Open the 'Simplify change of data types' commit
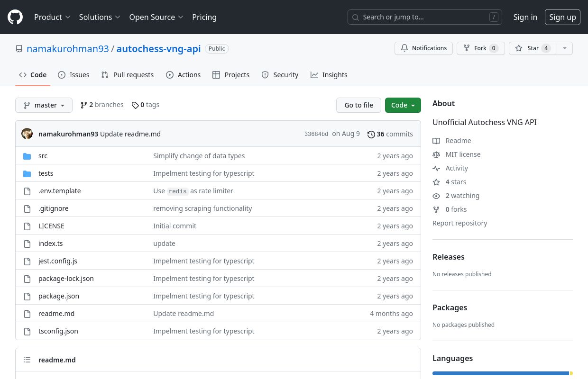The height and width of the screenshot is (379, 588). [199, 156]
